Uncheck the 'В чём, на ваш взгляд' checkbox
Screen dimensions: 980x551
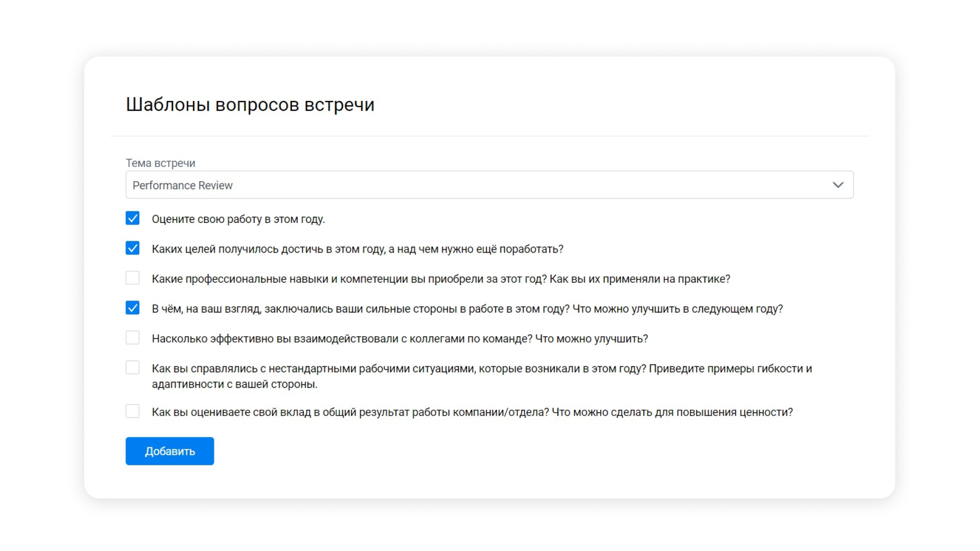[x=133, y=308]
